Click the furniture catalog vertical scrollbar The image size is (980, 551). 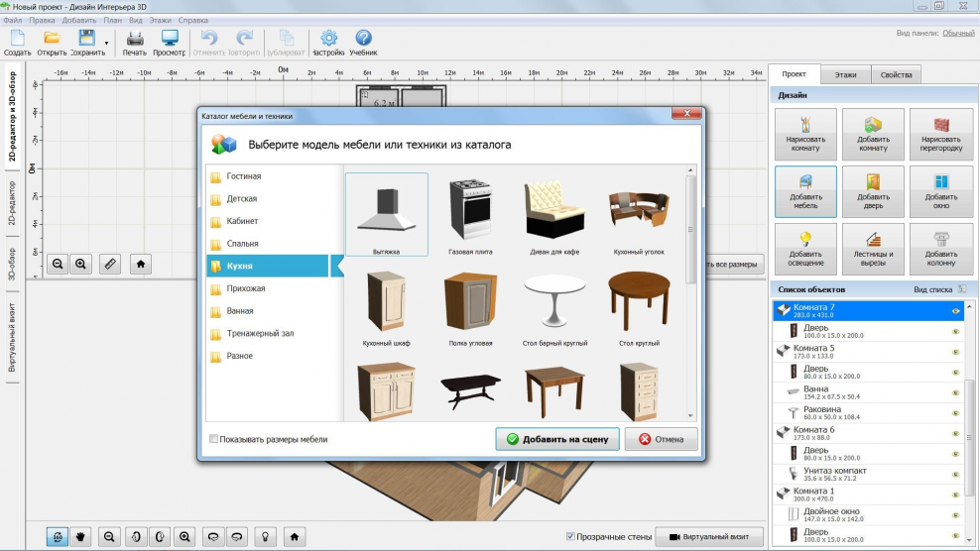[x=691, y=228]
